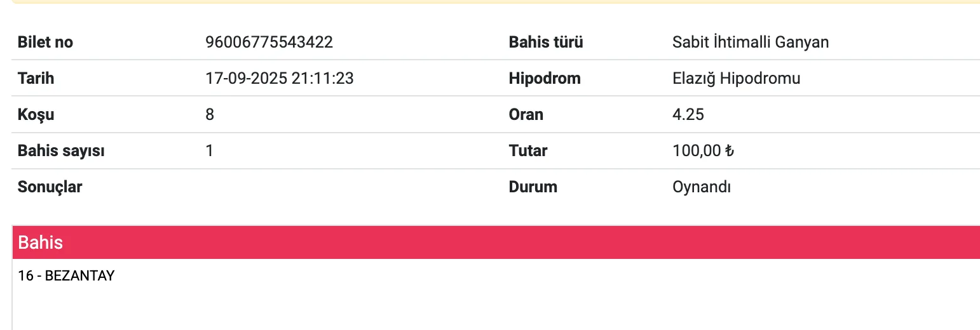The image size is (980, 330).
Task: Click the red Bahis section header
Action: click(x=496, y=242)
